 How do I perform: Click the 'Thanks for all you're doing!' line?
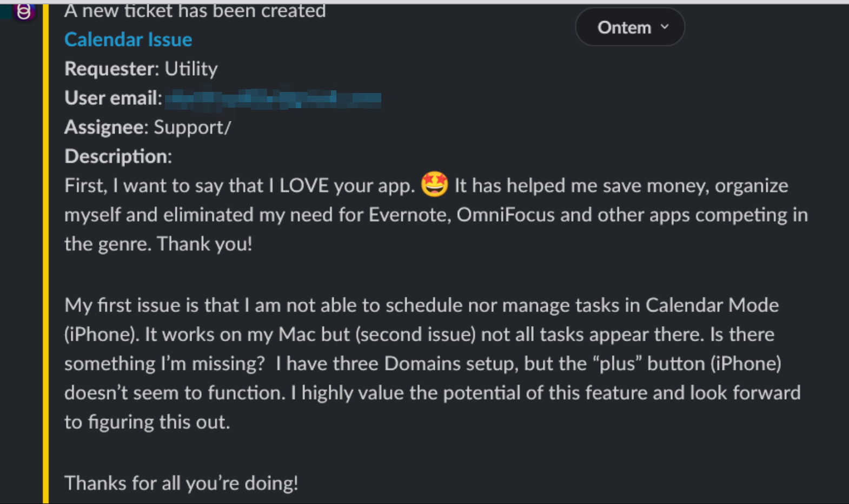click(181, 483)
